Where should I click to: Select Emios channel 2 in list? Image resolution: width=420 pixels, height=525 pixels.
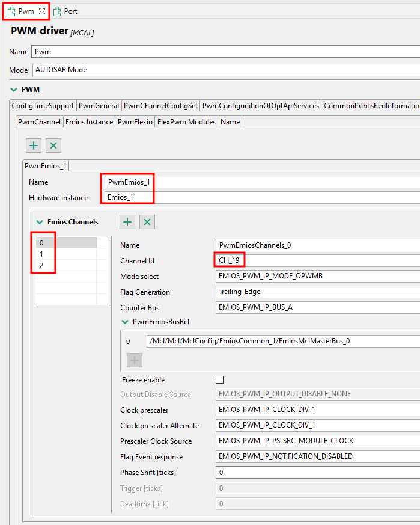(66, 266)
